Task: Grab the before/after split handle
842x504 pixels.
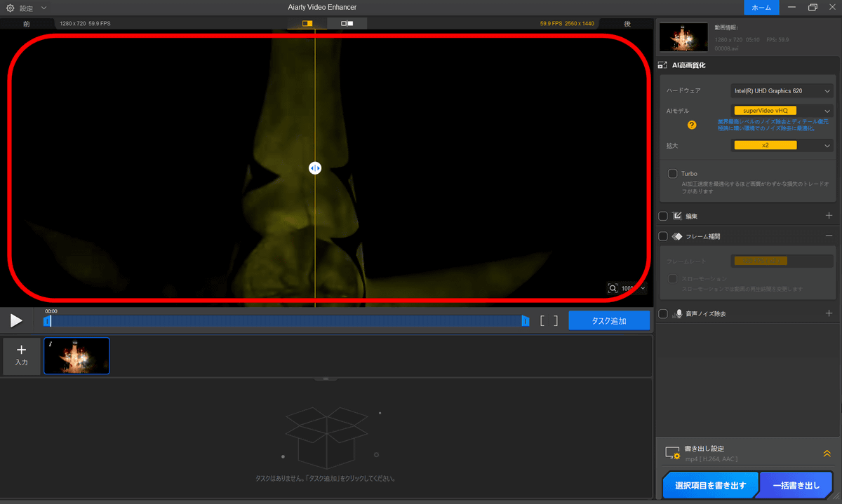Action: [315, 168]
